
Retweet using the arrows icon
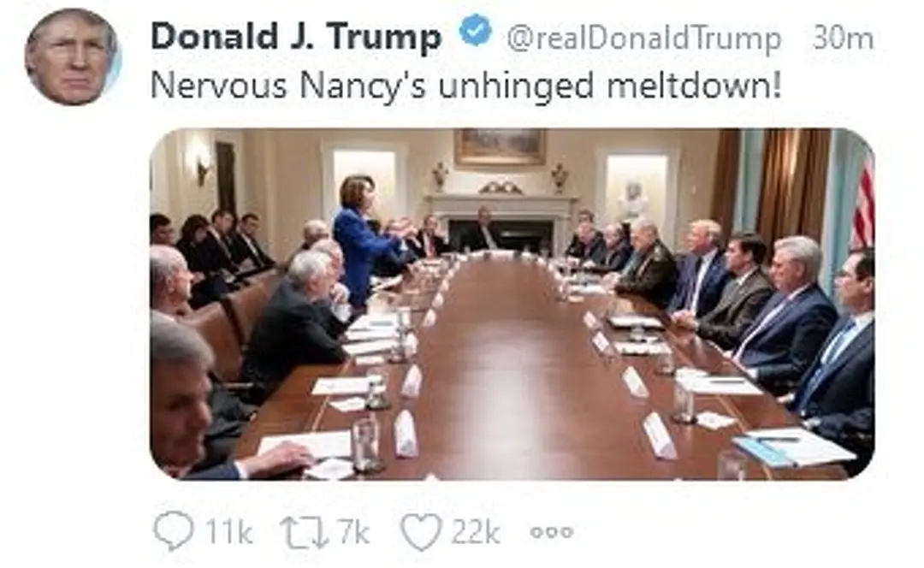click(x=304, y=532)
